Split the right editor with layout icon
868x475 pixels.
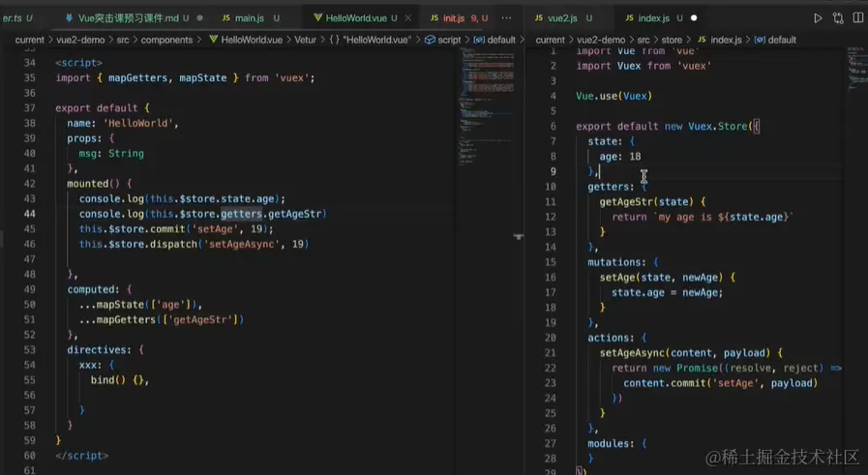(858, 18)
